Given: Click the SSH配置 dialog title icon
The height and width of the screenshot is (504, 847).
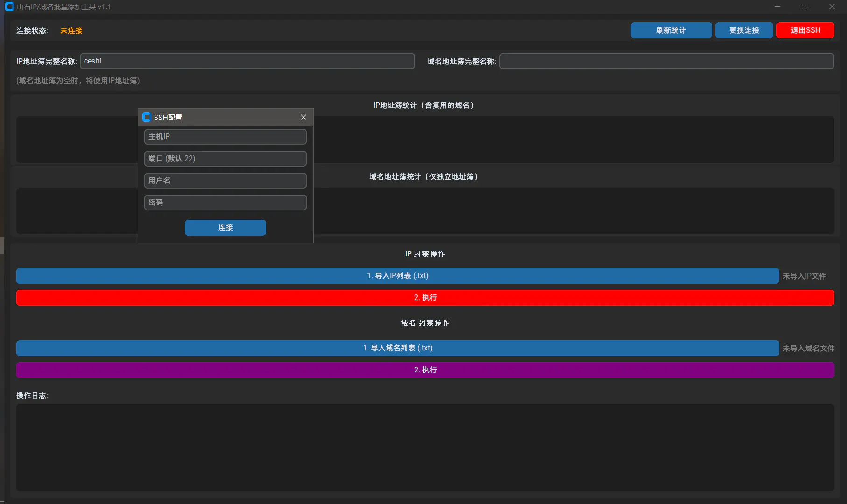Looking at the screenshot, I should [x=147, y=117].
